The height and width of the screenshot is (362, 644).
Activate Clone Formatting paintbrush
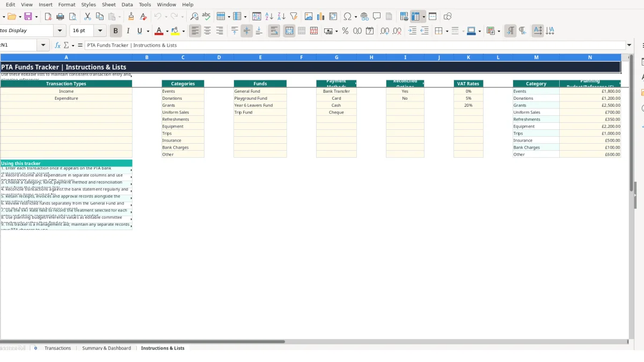(131, 17)
